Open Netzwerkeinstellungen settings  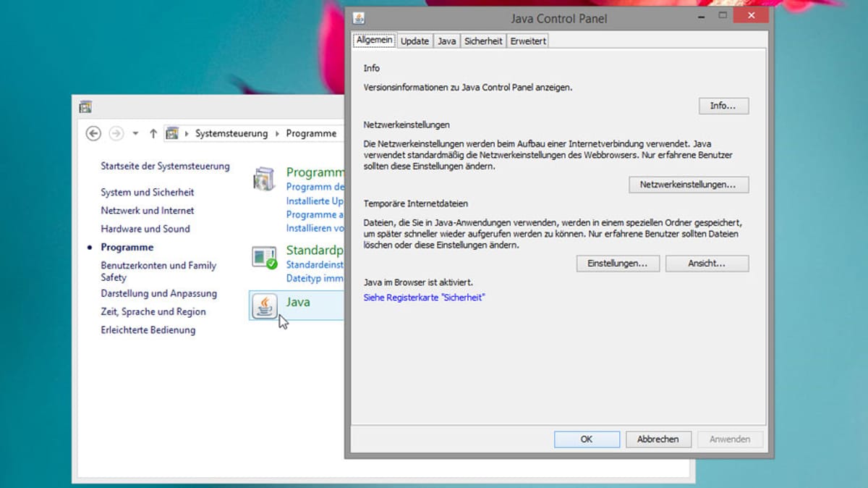(688, 185)
